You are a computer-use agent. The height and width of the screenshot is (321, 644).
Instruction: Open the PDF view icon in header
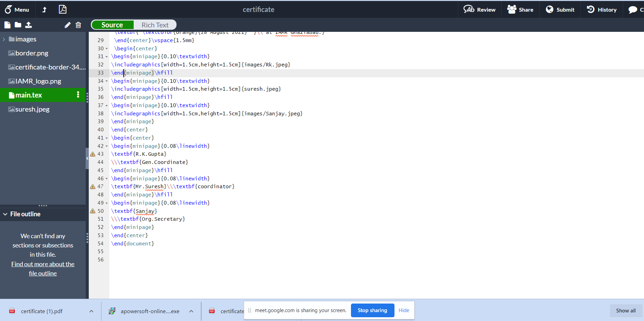tap(62, 9)
